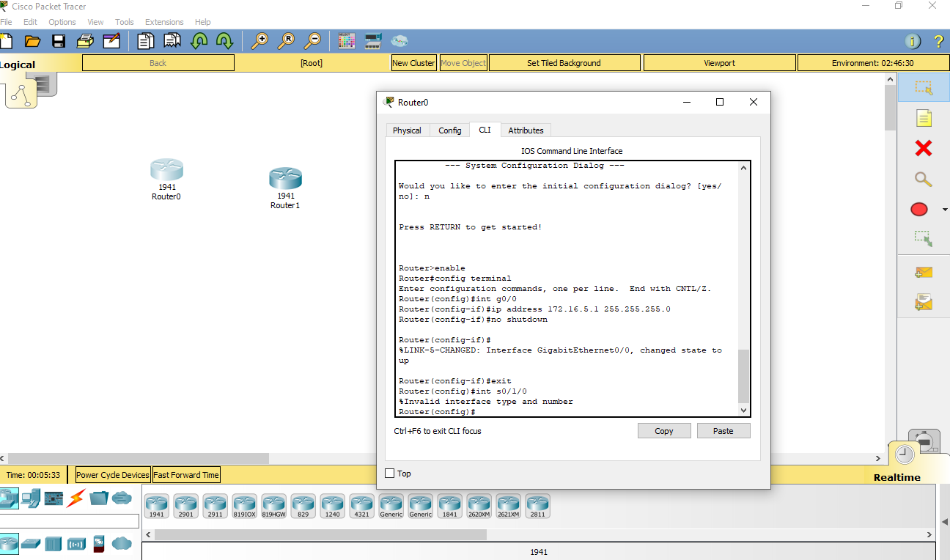This screenshot has width=950, height=560.
Task: Click the New Cluster button
Action: (x=414, y=63)
